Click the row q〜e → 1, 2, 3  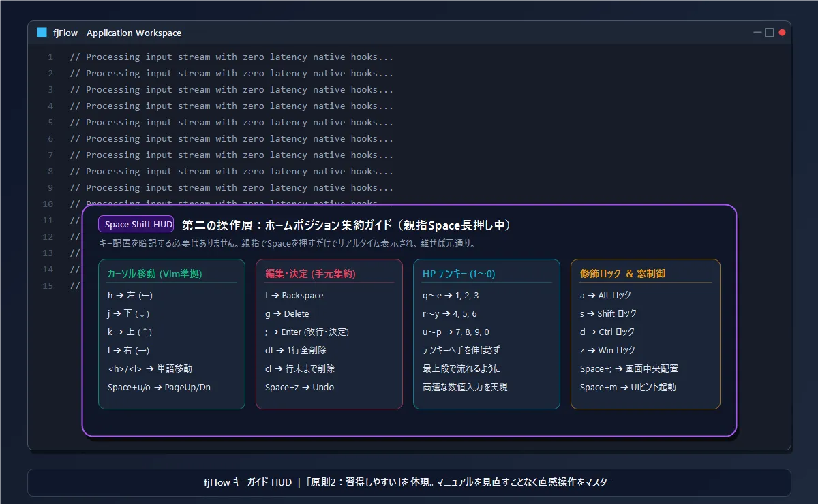click(451, 296)
